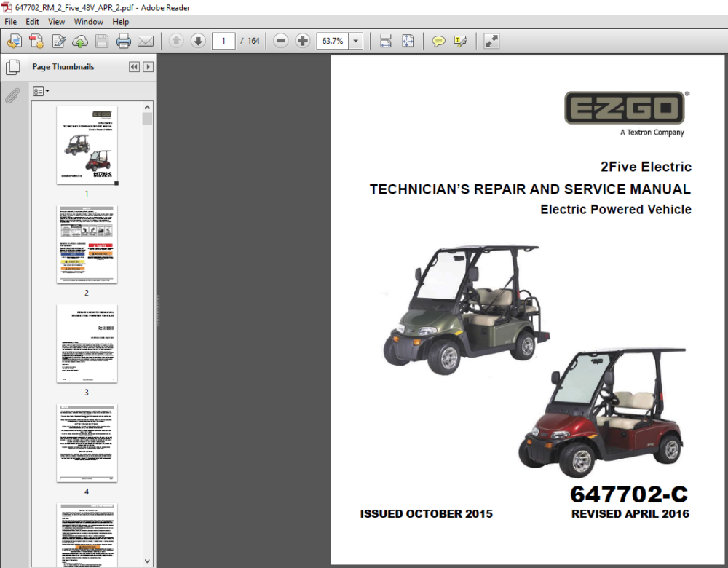The image size is (728, 568).
Task: Add a sticky note comment
Action: (x=438, y=42)
